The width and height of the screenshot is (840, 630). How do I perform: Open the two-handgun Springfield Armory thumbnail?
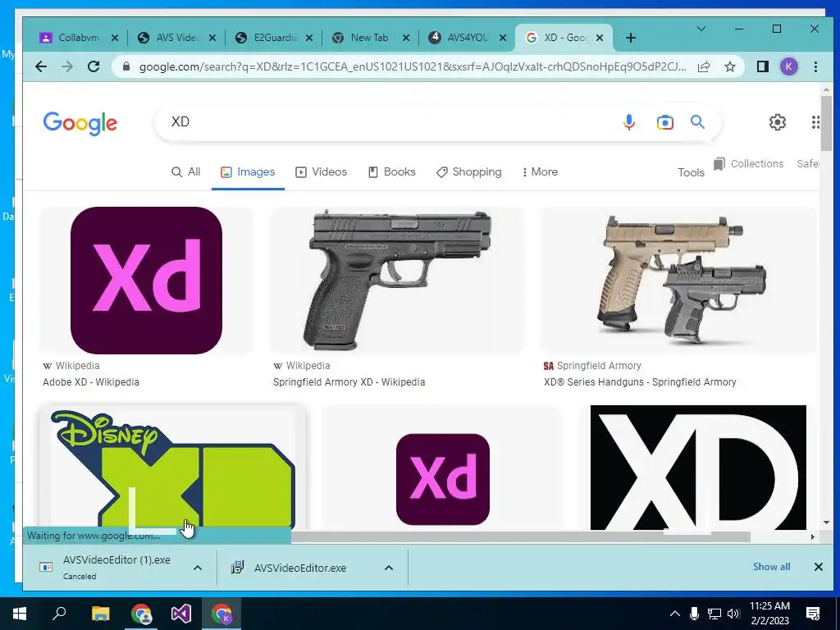point(679,281)
